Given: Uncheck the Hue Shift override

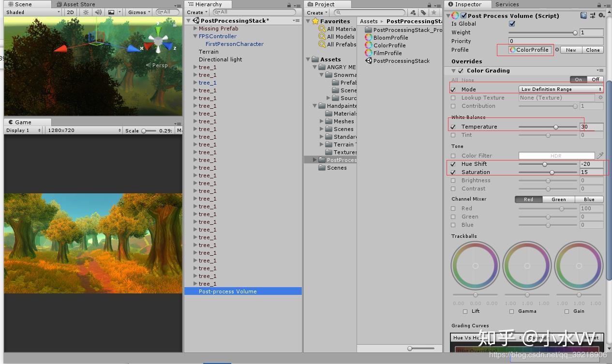Looking at the screenshot, I should click(x=453, y=164).
